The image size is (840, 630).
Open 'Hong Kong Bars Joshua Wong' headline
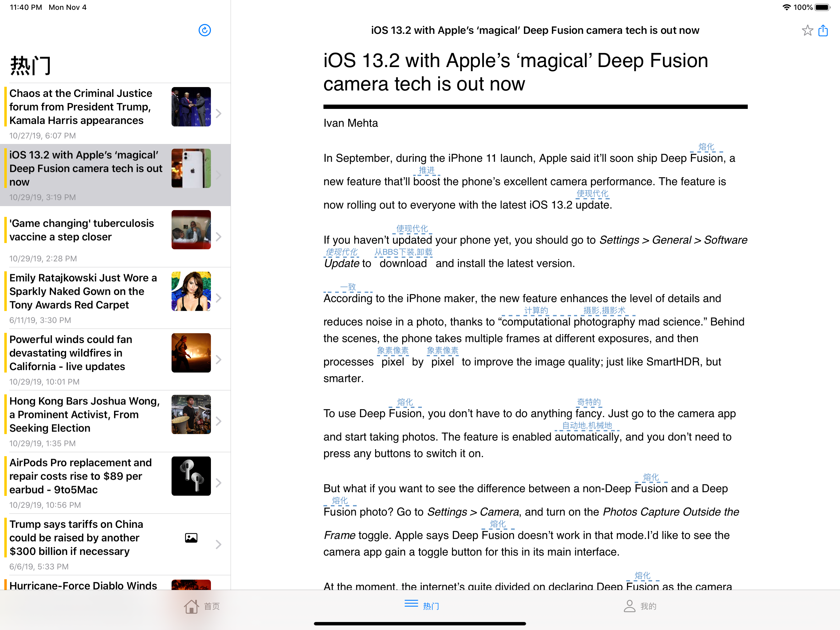coord(85,415)
